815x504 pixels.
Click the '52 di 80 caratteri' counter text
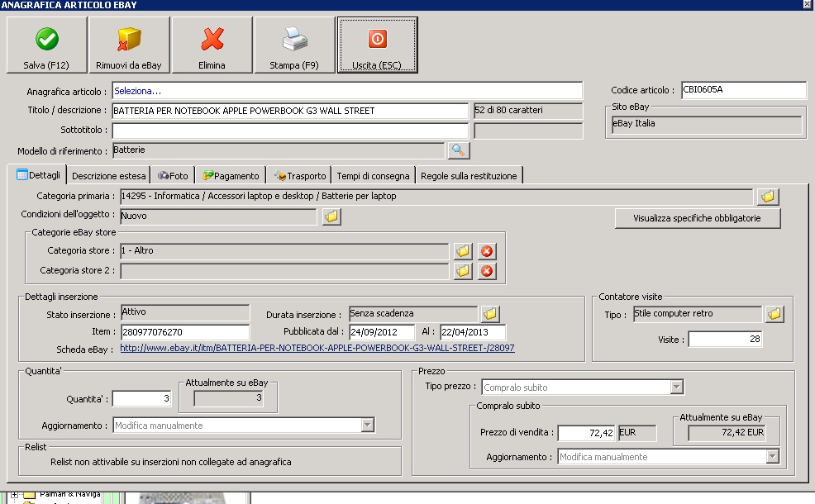[x=508, y=110]
